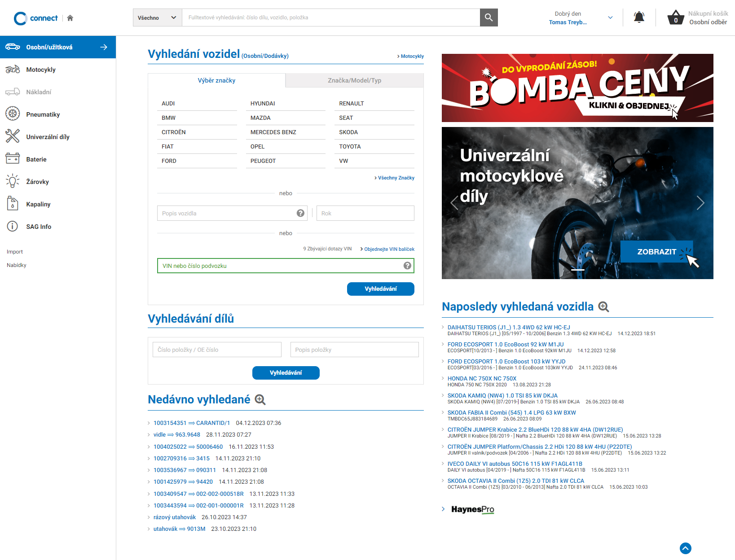735x560 pixels.
Task: Click Vyhledávání button under VIN field
Action: point(380,289)
